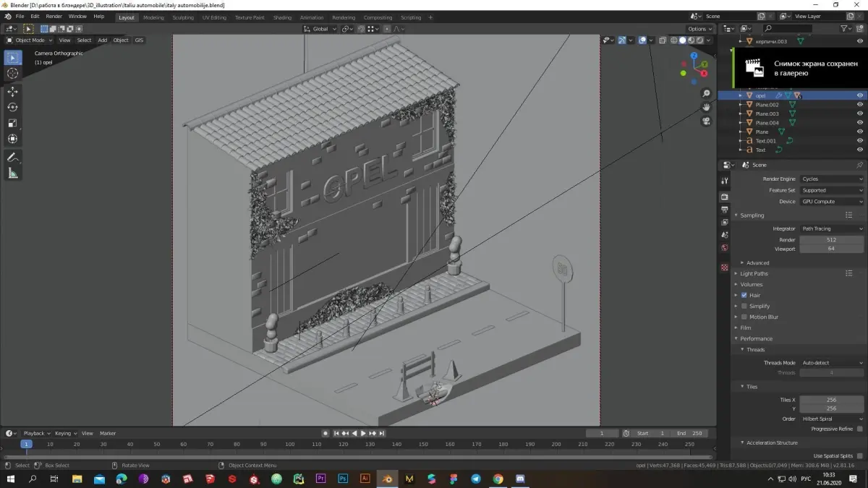
Task: Open the GIS menu in viewport header
Action: (139, 40)
